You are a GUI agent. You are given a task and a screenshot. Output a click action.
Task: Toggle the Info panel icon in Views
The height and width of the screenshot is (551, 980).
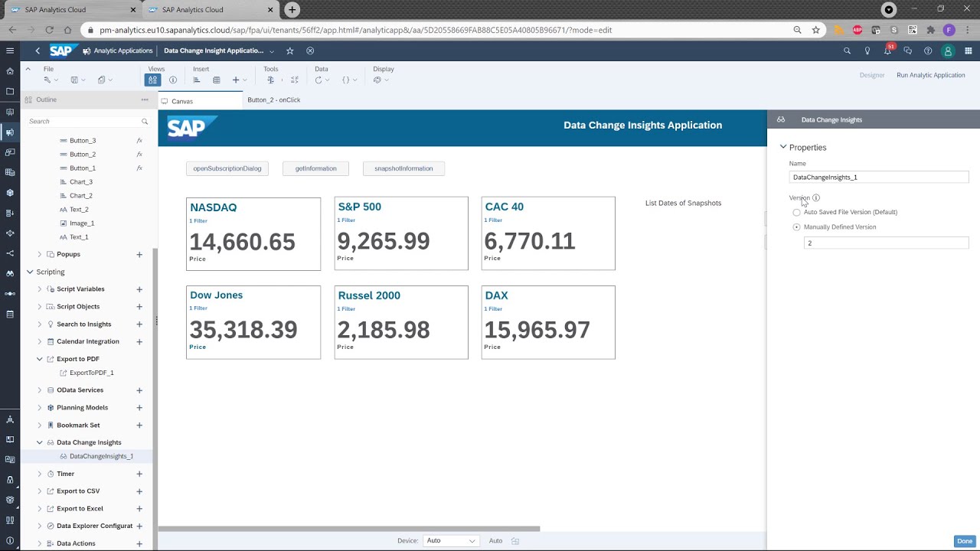173,80
